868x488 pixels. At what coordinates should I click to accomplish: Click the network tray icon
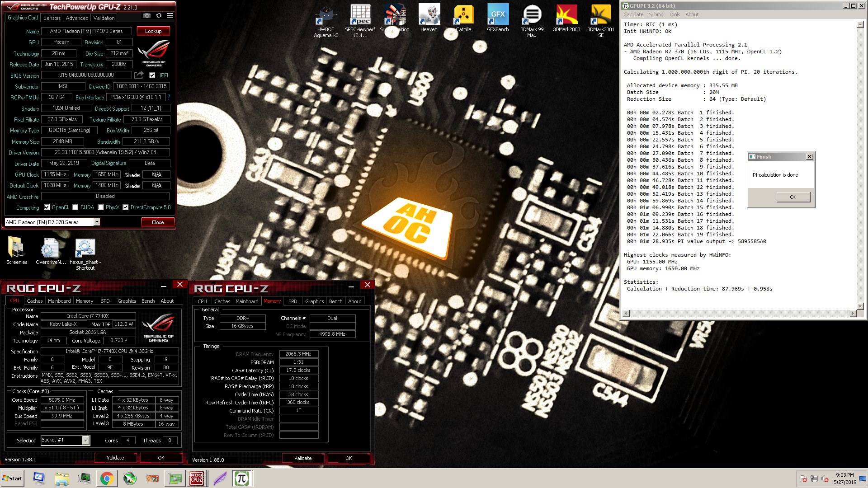click(814, 479)
